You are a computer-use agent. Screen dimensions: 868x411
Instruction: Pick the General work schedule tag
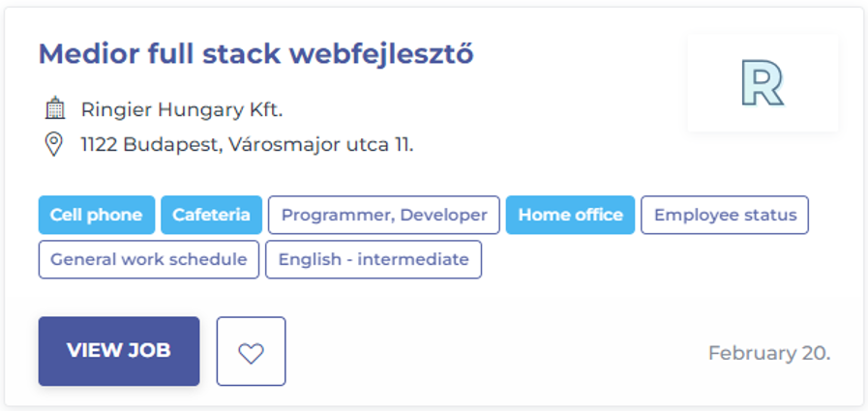149,259
